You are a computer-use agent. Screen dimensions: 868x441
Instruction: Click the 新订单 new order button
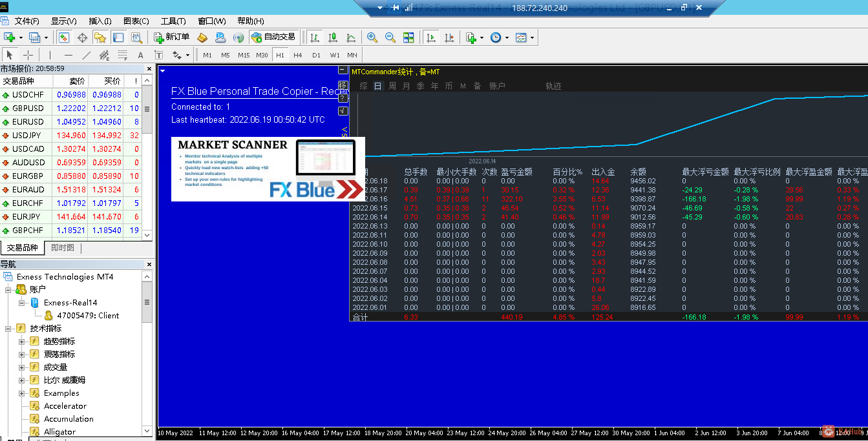coord(172,37)
